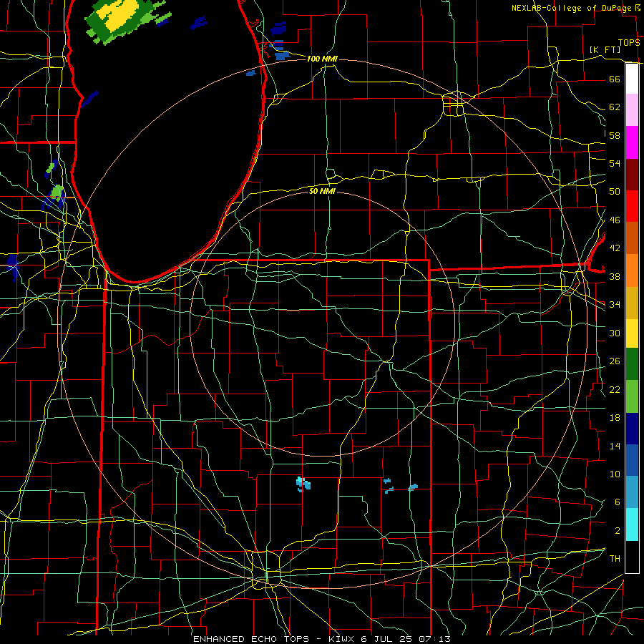Click the TH threshold label on the legend
Viewport: 644px width, 644px height.
615,559
